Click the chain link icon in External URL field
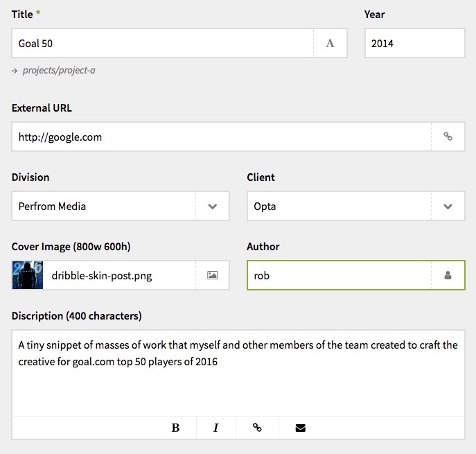The width and height of the screenshot is (476, 454). [448, 137]
